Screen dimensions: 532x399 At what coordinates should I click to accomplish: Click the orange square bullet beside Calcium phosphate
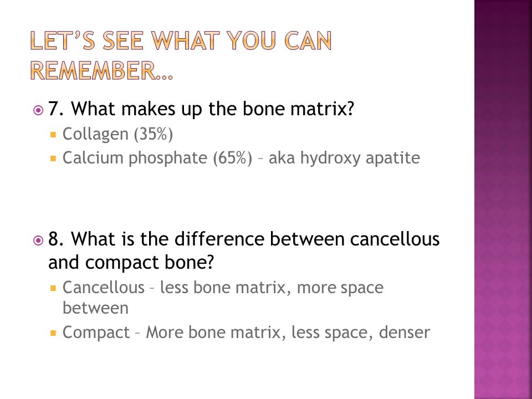click(53, 158)
